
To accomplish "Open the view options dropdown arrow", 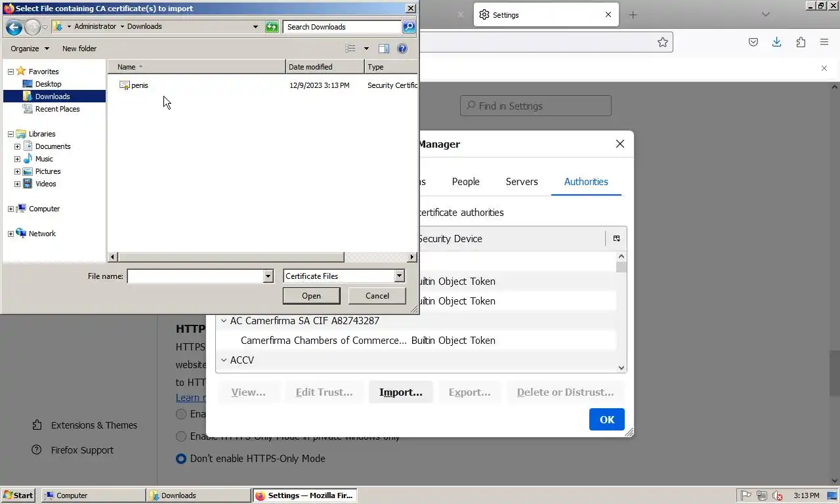I will (x=366, y=49).
